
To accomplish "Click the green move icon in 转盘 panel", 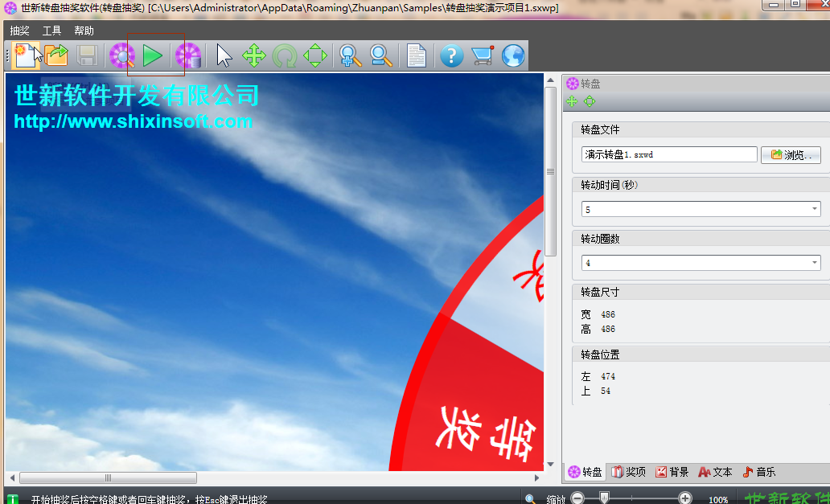I will tap(572, 101).
